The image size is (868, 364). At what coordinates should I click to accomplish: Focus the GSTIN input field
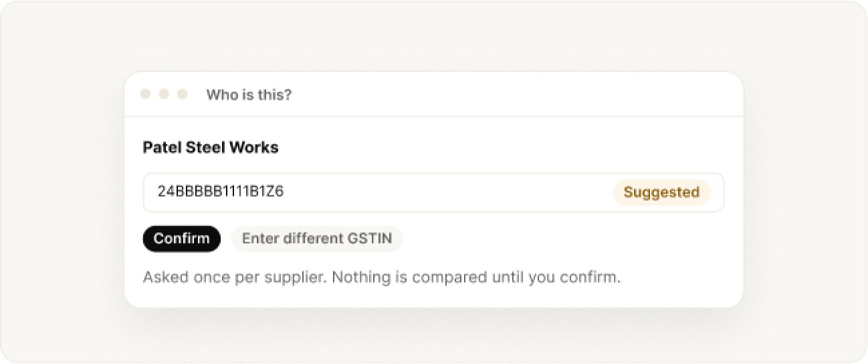pos(433,193)
